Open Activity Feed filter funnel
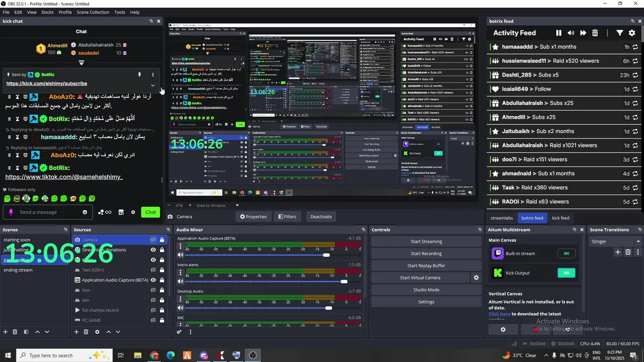Viewport: 644px width, 362px height. point(620,33)
